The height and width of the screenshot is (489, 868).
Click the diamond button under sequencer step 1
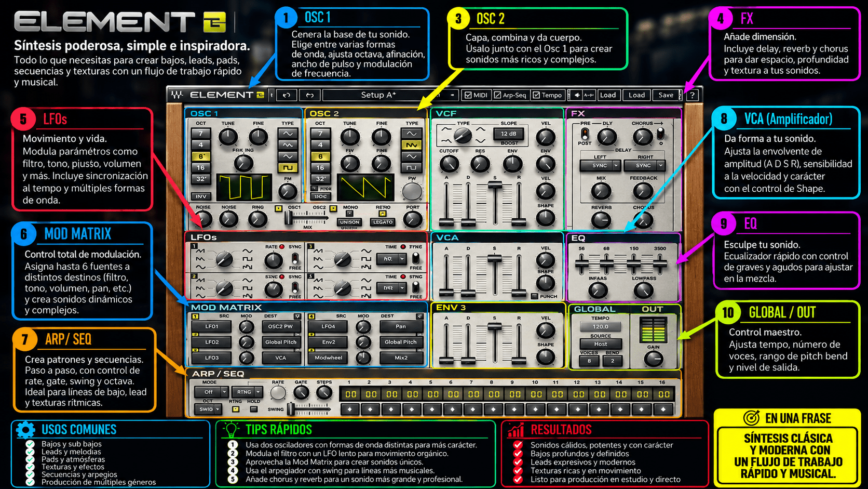point(350,409)
